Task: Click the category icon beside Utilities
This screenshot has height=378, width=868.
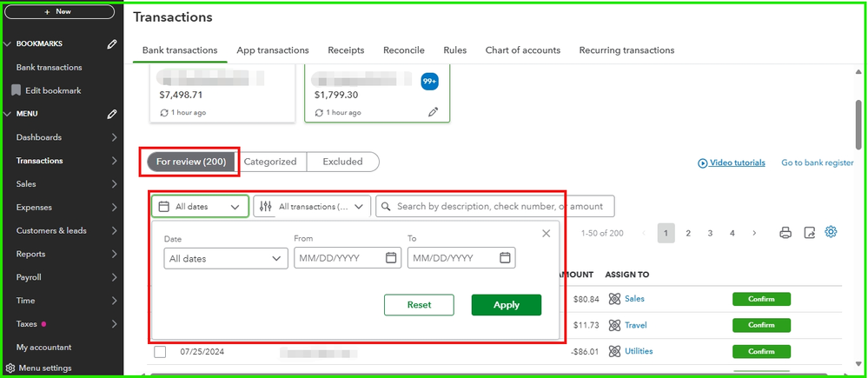Action: coord(614,351)
